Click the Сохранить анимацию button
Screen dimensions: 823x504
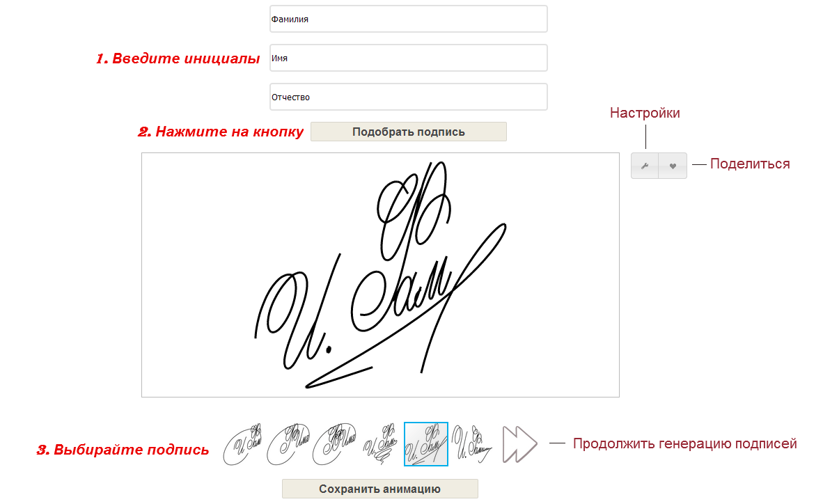coord(380,489)
